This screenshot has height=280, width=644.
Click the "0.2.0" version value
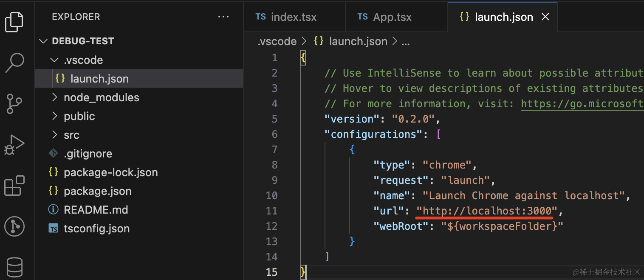click(x=413, y=119)
